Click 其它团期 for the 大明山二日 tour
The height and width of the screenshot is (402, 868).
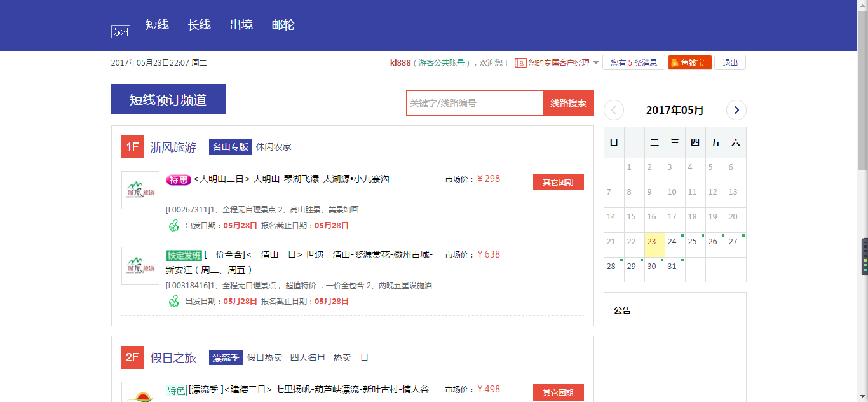pyautogui.click(x=558, y=182)
